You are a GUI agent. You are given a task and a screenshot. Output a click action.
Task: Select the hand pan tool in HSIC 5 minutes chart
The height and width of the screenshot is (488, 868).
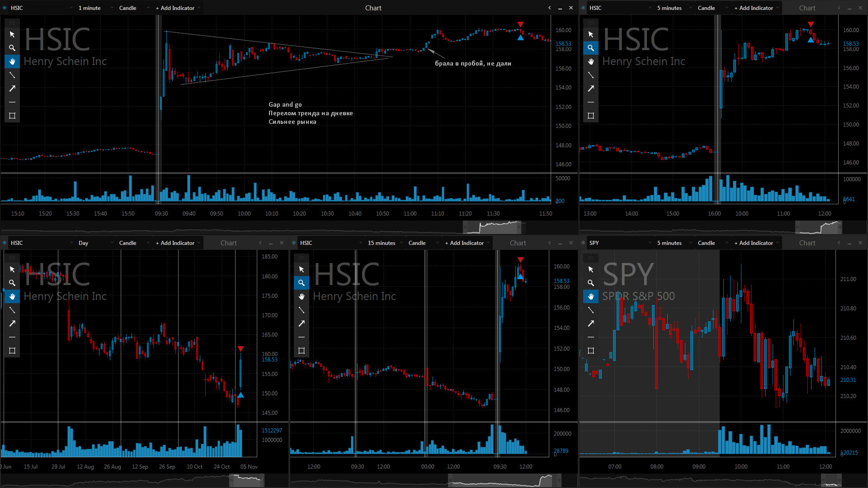coord(591,61)
